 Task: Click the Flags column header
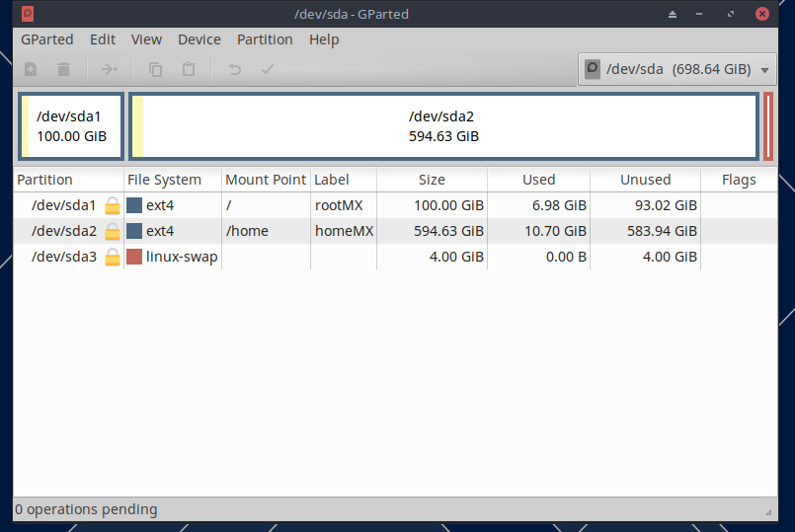click(x=739, y=180)
